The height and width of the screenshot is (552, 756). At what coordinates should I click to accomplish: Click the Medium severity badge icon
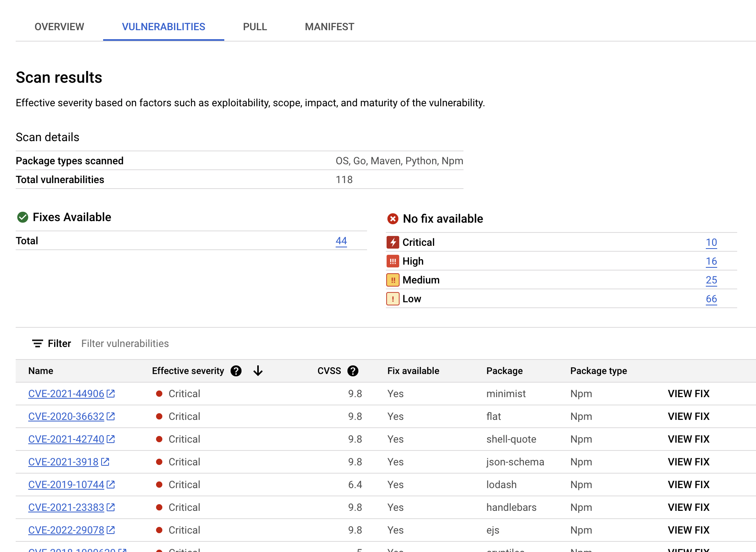tap(393, 280)
